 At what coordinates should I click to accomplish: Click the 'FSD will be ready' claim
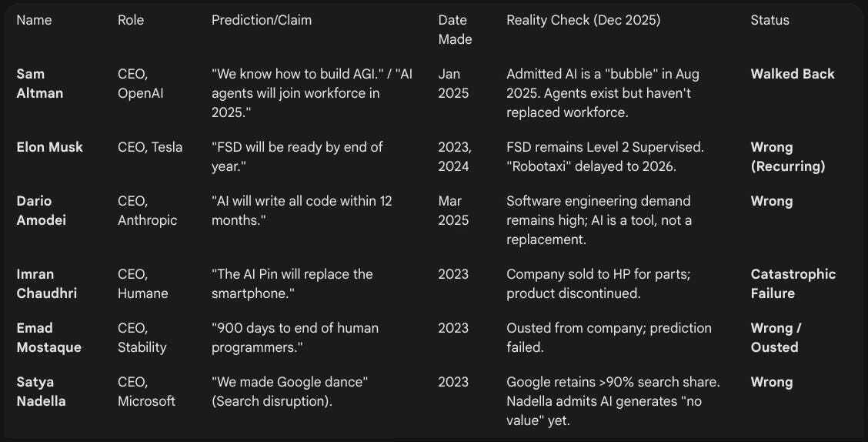coord(297,157)
